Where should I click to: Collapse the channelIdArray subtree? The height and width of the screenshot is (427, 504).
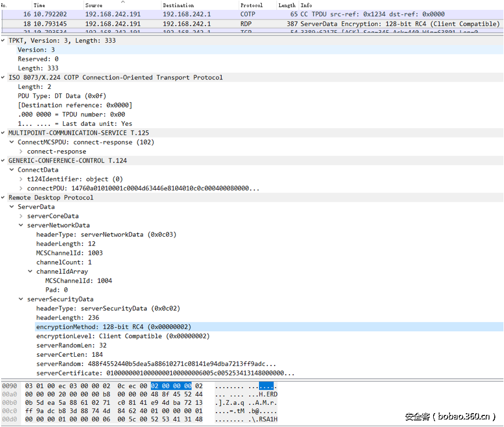point(29,271)
